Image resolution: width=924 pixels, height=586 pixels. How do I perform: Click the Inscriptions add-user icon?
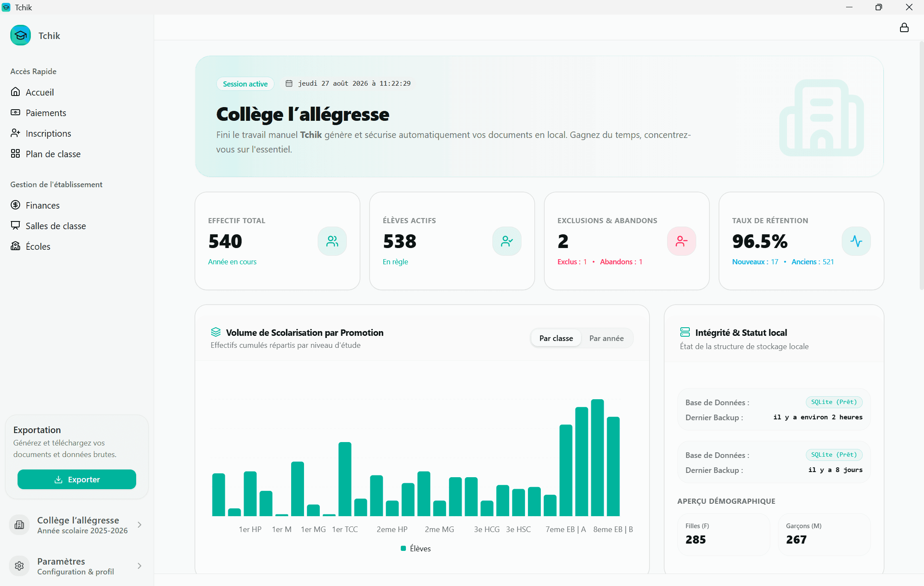click(x=15, y=133)
